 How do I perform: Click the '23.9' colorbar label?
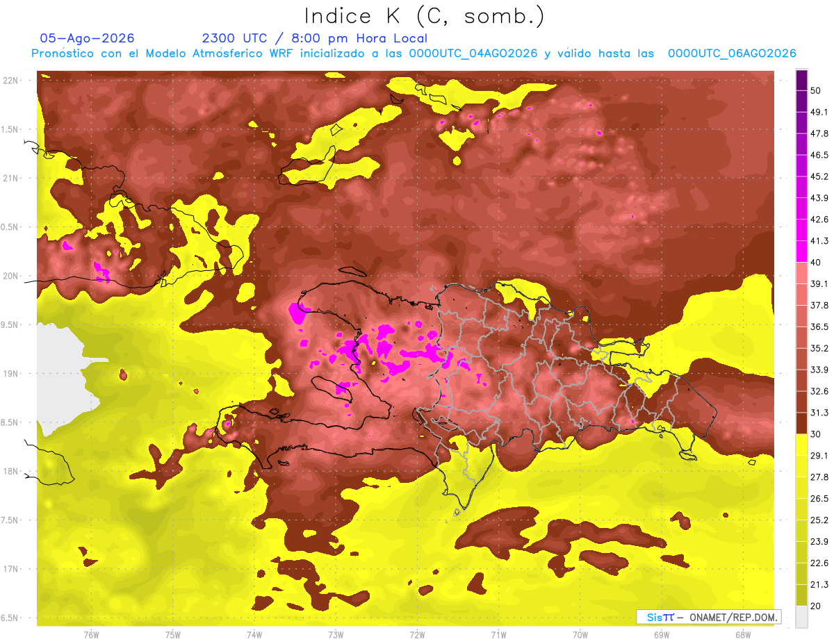[819, 542]
